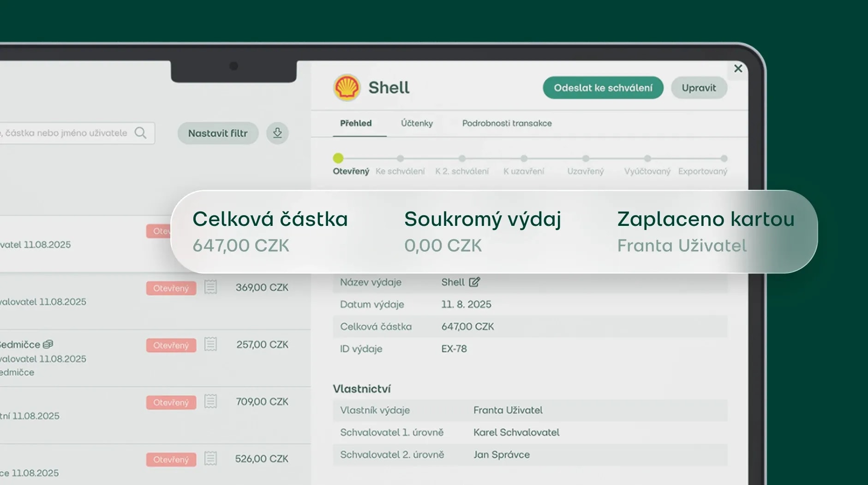Select the Přehled tab

click(356, 123)
